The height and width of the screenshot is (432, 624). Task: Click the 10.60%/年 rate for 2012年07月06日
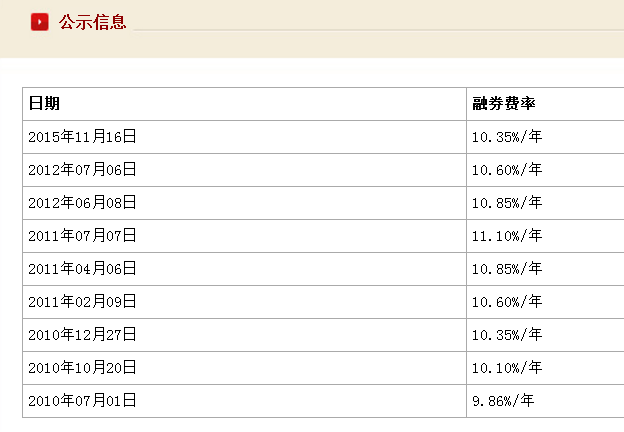click(x=507, y=170)
